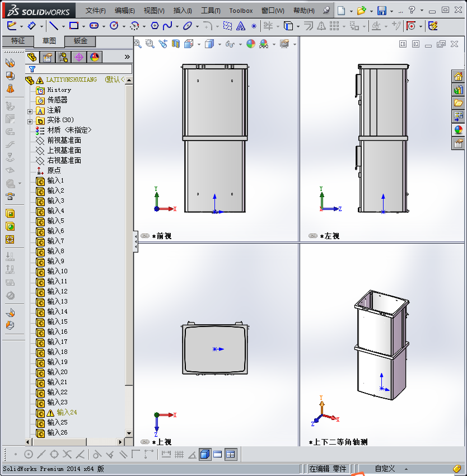Select History in the feature tree

point(59,90)
